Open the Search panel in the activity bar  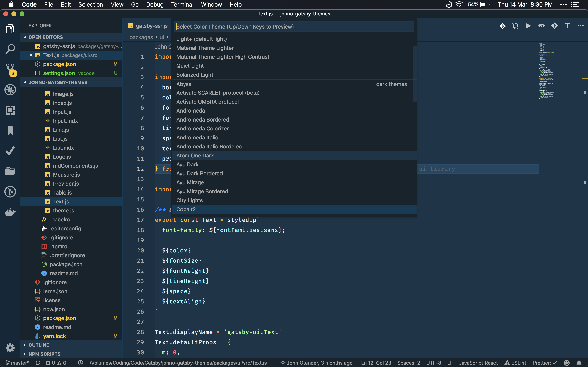coord(10,49)
